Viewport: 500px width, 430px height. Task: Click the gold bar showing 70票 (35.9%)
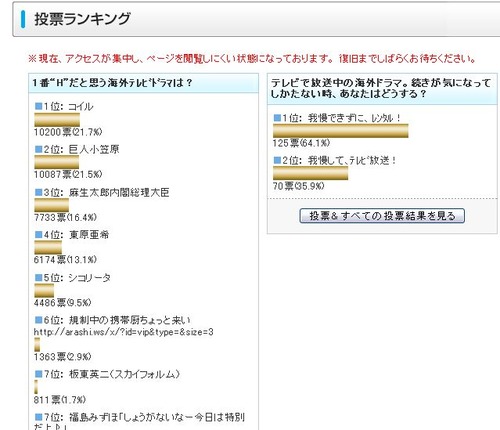pos(311,173)
